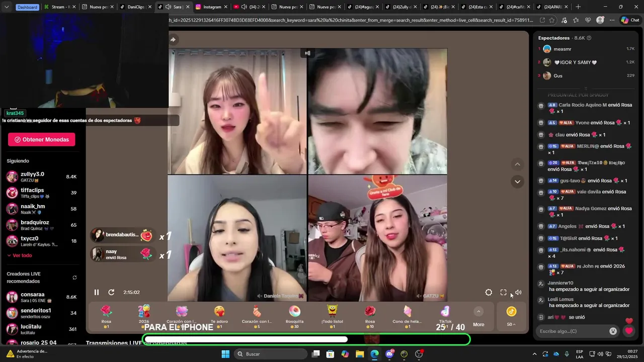Reload the live stream with refresh icon
The width and height of the screenshot is (644, 362).
(x=111, y=292)
